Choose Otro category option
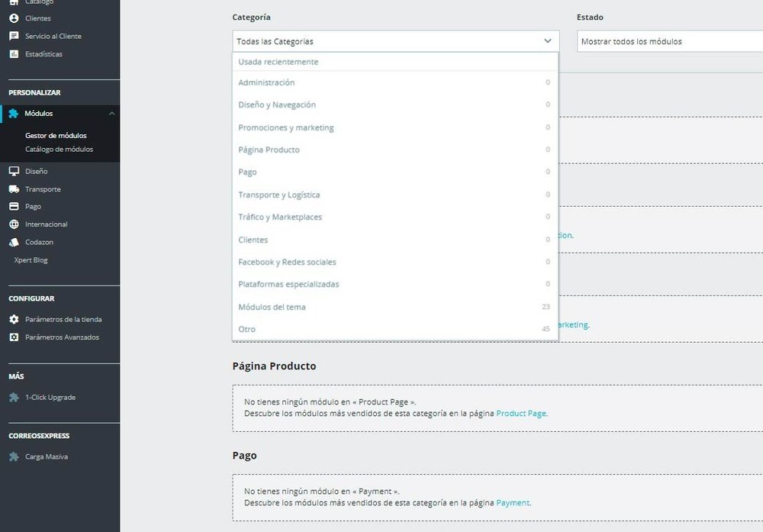Image resolution: width=763 pixels, height=532 pixels. pos(395,329)
